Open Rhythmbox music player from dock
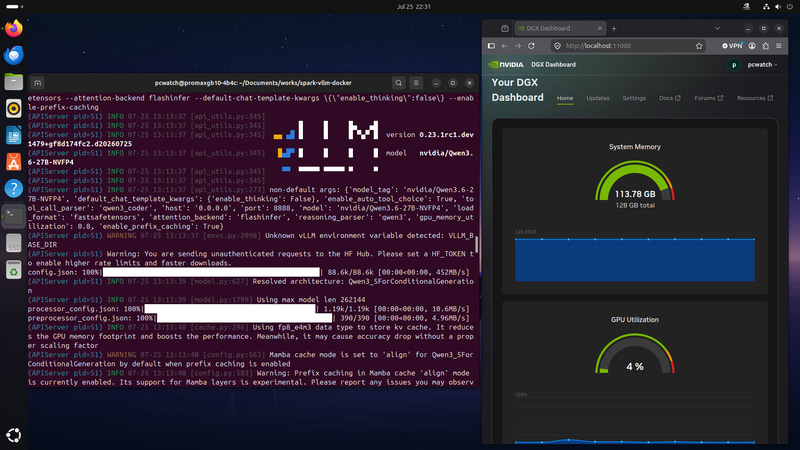 (14, 108)
